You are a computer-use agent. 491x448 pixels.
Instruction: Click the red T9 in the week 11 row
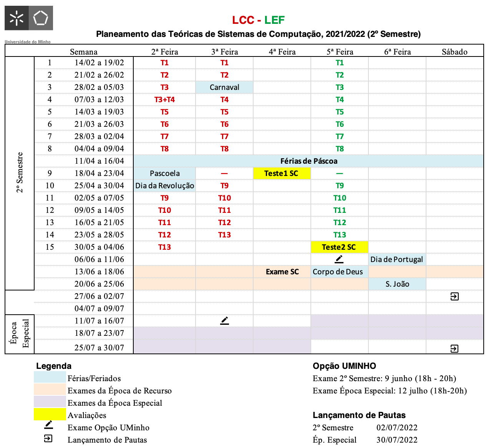tap(164, 198)
